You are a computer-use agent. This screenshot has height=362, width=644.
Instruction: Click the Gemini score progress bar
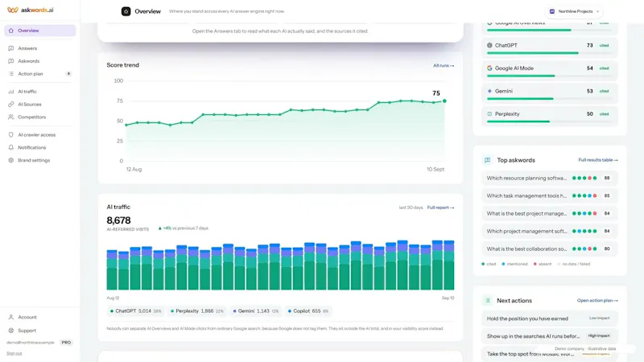tap(549, 99)
